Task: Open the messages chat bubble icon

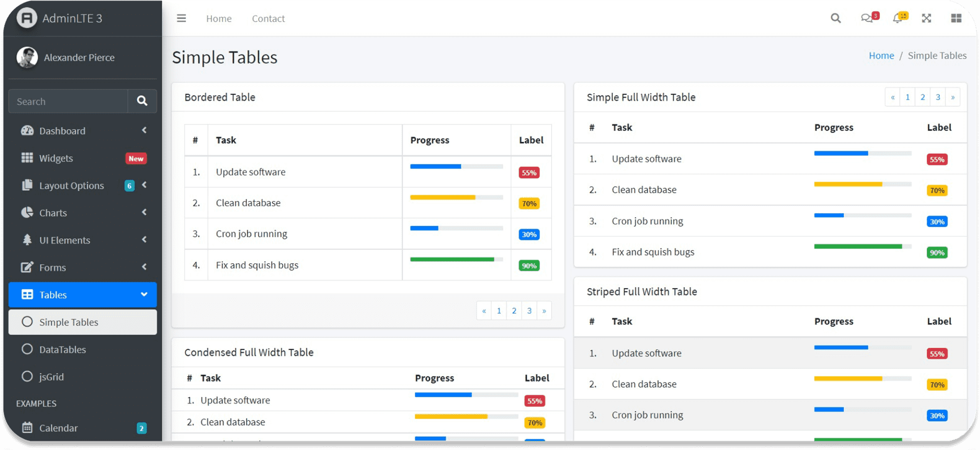Action: point(867,18)
